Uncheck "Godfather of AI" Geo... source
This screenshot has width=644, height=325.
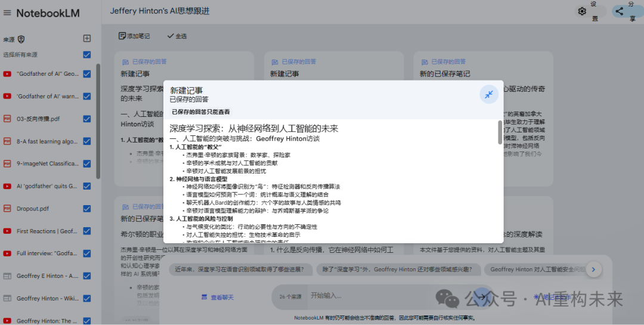tap(86, 74)
